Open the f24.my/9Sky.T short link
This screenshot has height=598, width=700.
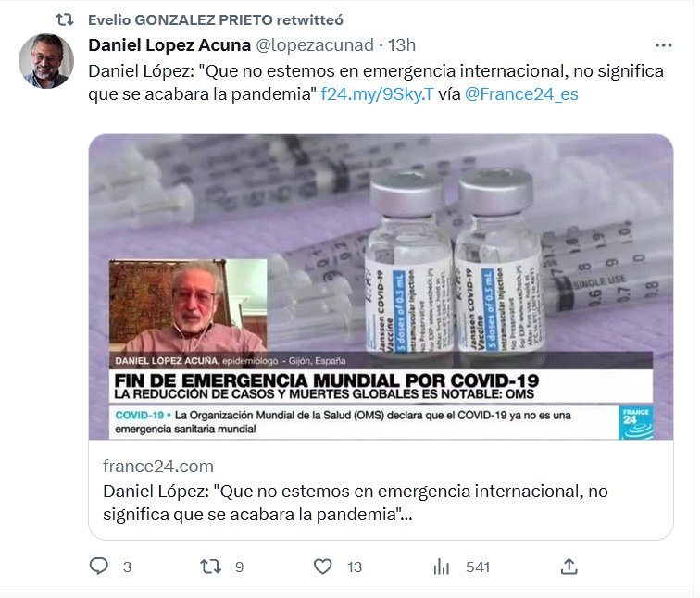[377, 94]
